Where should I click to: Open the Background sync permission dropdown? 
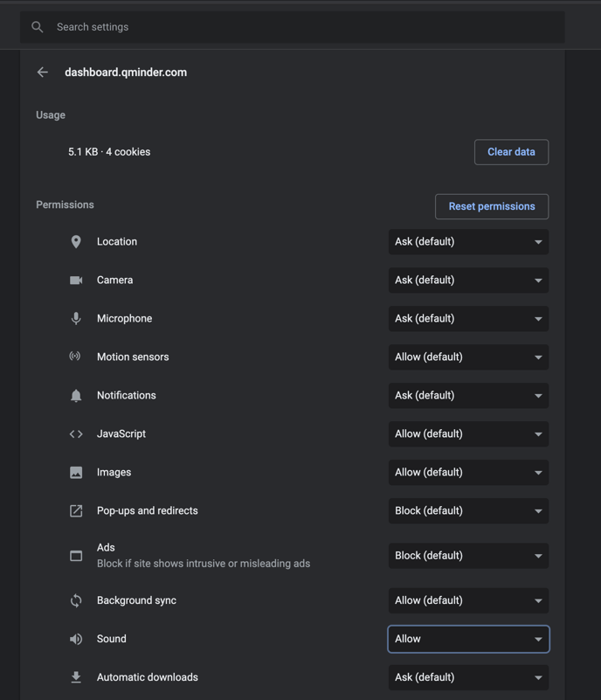(468, 600)
